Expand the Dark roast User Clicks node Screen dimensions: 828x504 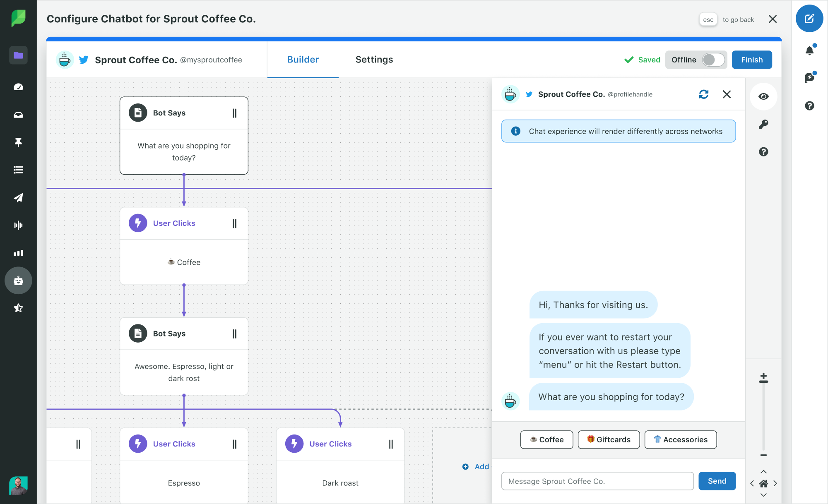(391, 444)
